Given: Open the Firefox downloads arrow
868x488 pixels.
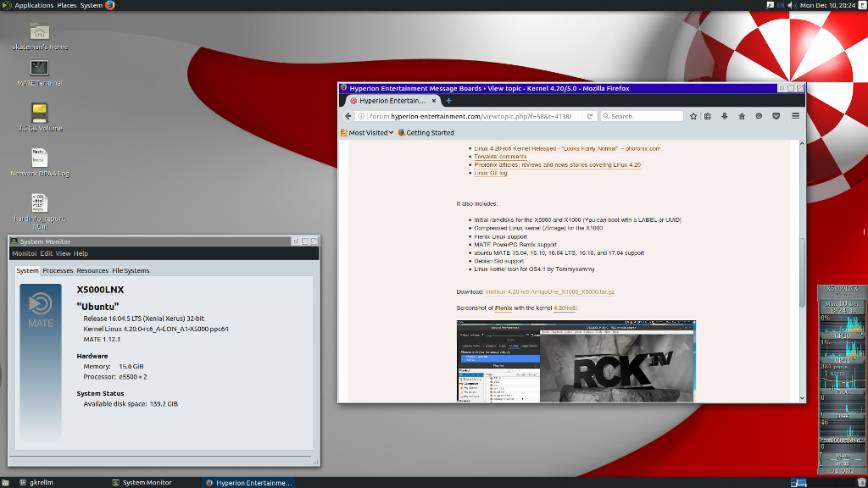Looking at the screenshot, I should [724, 116].
